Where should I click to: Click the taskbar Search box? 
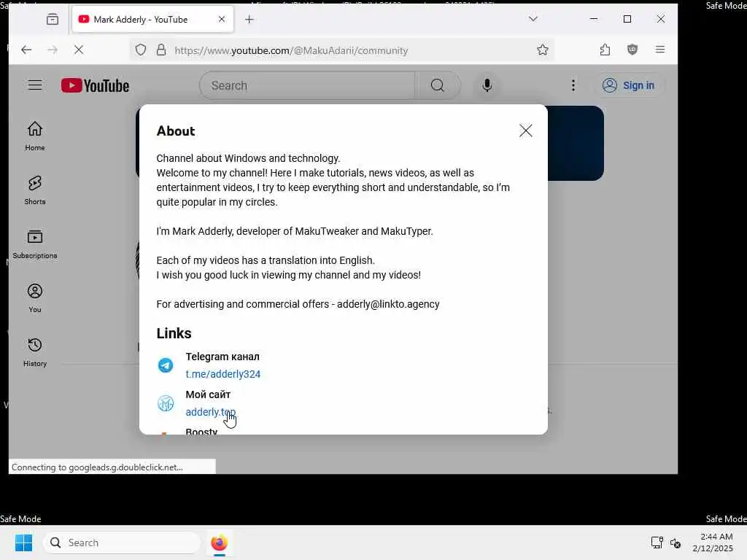pos(122,542)
